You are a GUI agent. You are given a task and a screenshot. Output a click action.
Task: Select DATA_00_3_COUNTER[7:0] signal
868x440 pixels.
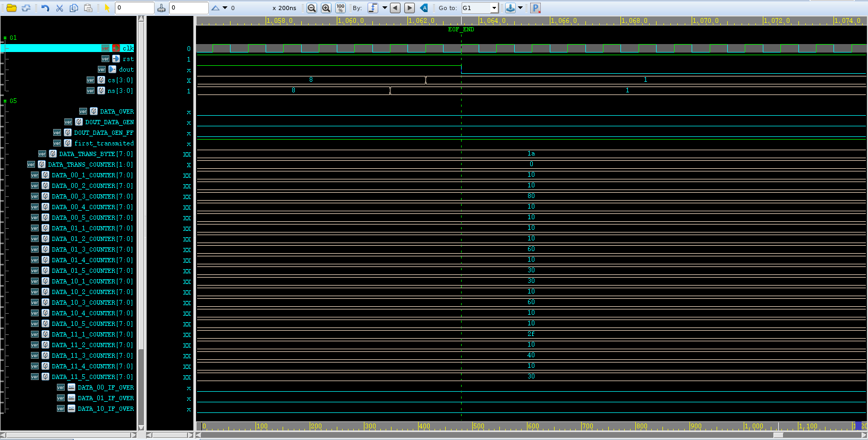pyautogui.click(x=92, y=196)
